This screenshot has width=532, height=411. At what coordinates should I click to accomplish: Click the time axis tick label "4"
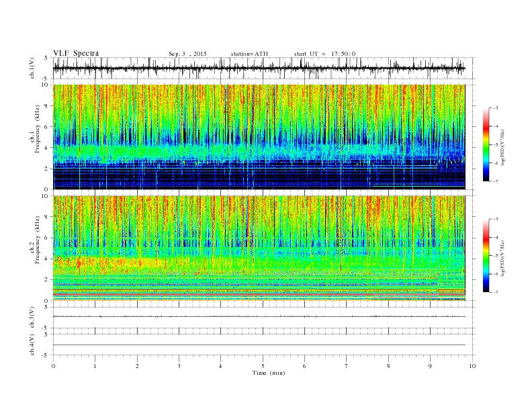click(x=220, y=366)
